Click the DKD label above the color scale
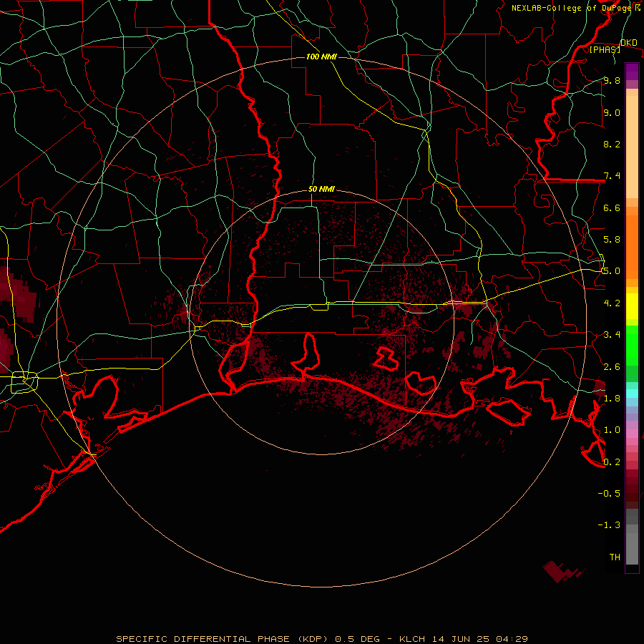The width and height of the screenshot is (644, 644). pos(629,43)
